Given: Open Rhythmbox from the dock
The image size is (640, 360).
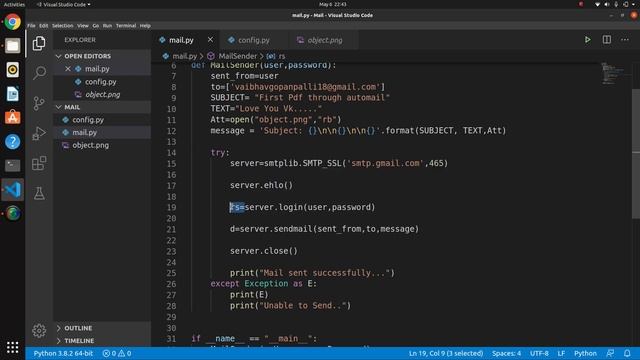Looking at the screenshot, I should coord(12,70).
